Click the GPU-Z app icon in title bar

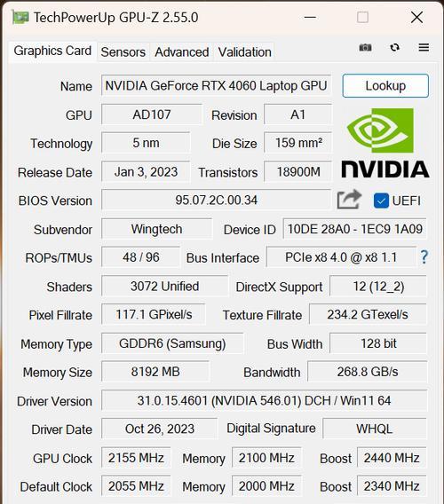coord(20,18)
